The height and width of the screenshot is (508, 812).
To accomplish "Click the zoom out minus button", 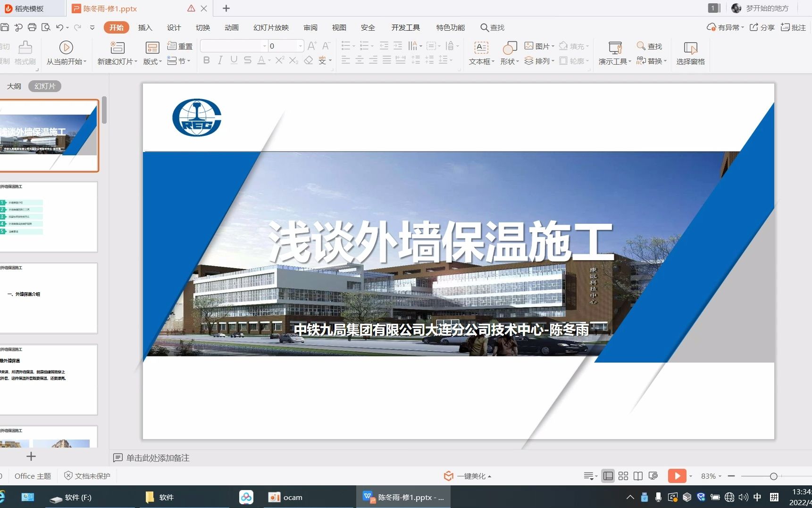I will [x=731, y=476].
